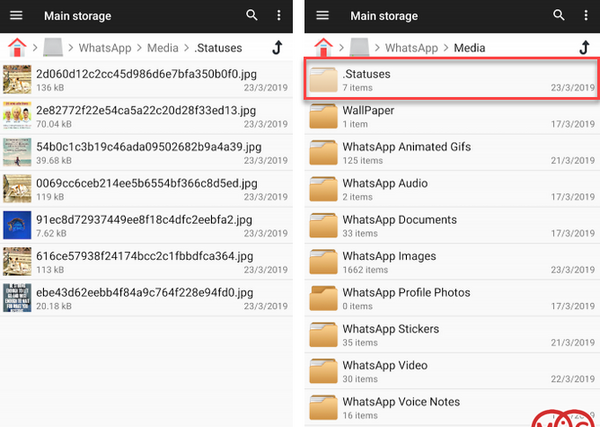Click 'WhatsApp Animated Gifs' folder name

407,147
